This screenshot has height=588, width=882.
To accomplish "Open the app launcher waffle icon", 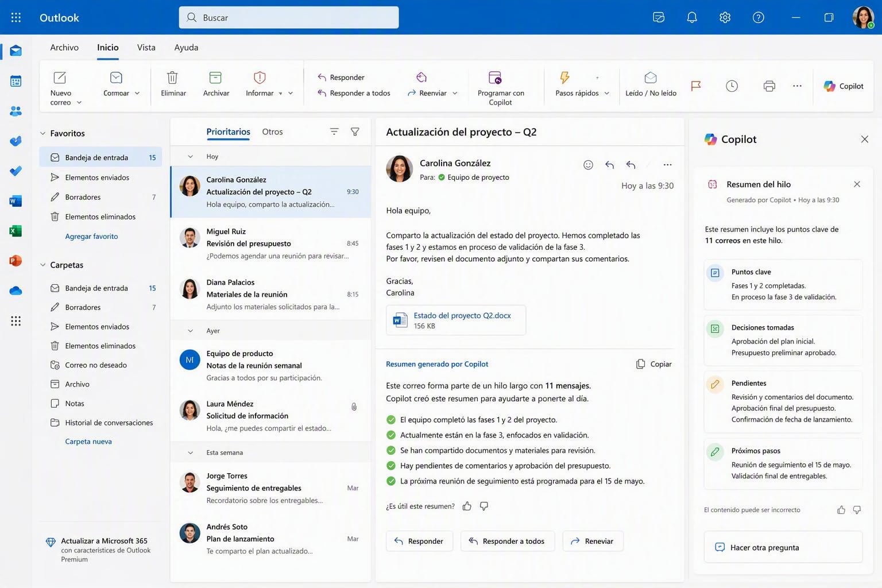I will click(16, 17).
